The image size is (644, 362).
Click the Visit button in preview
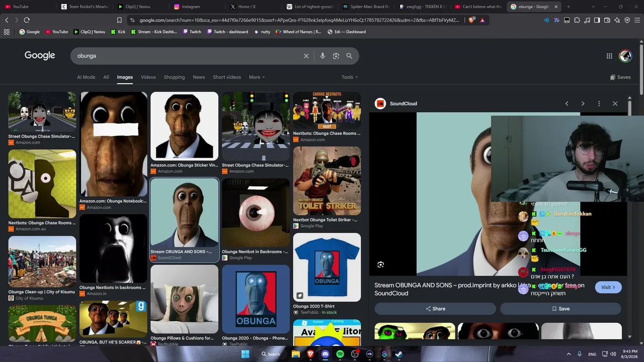(x=608, y=287)
